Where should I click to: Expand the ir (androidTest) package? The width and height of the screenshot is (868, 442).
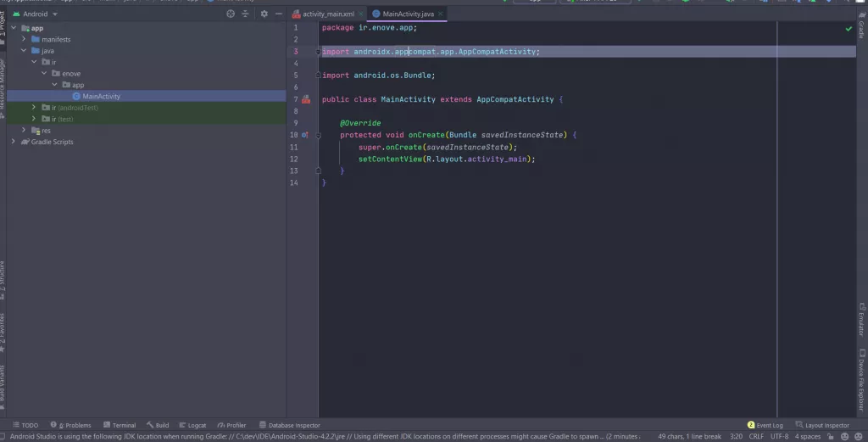coord(34,108)
